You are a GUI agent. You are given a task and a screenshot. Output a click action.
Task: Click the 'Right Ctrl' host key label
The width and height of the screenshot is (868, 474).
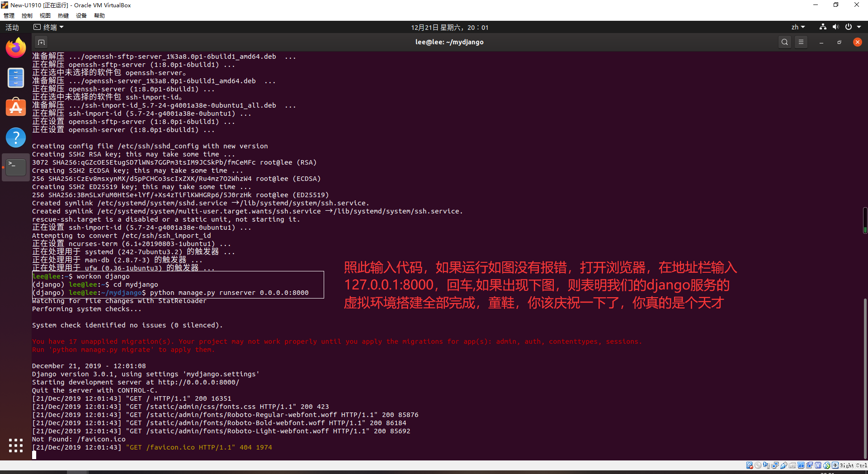(854, 465)
